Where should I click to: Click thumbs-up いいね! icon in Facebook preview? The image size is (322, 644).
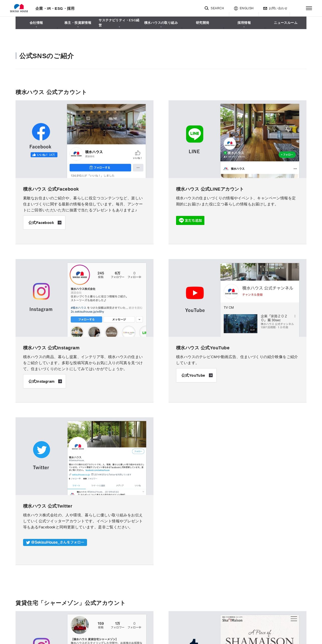[x=137, y=153]
